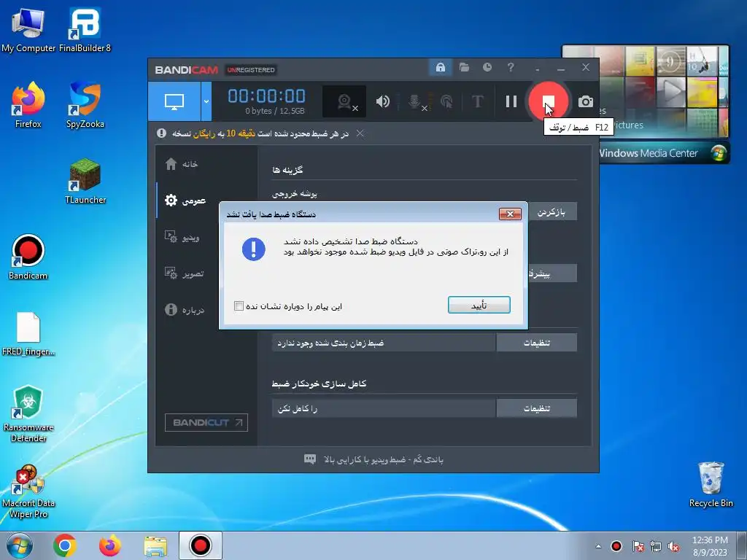Image resolution: width=747 pixels, height=560 pixels.
Task: Open the clock showing 12:36 PM
Action: pos(710,546)
